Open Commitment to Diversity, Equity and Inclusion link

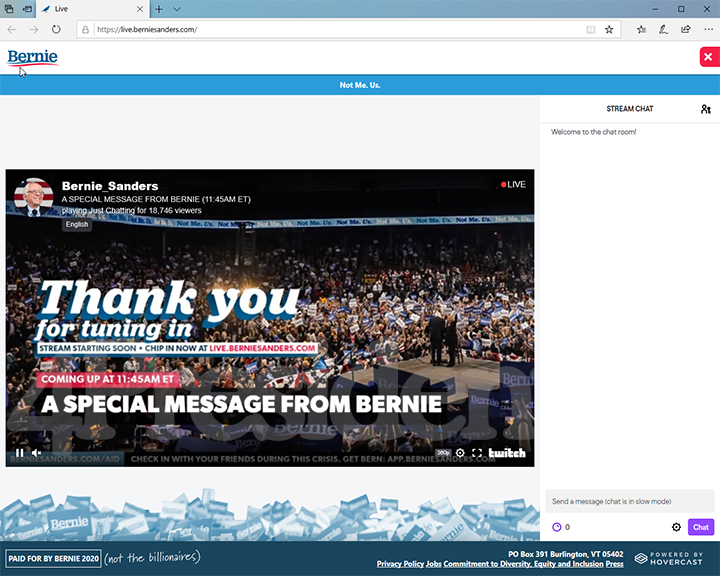coord(523,564)
